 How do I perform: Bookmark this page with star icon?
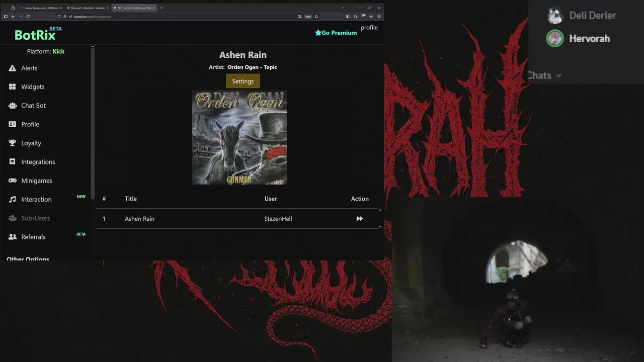point(316,17)
